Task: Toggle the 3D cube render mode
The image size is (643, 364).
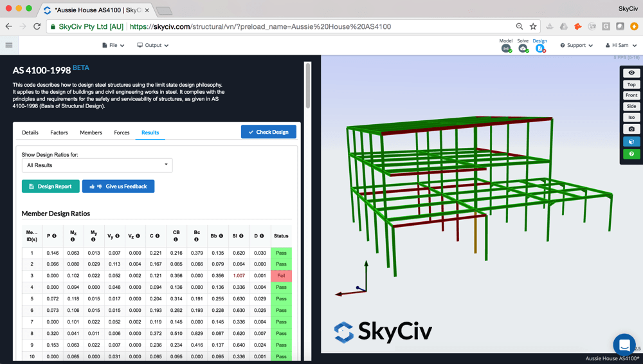Action: tap(631, 142)
